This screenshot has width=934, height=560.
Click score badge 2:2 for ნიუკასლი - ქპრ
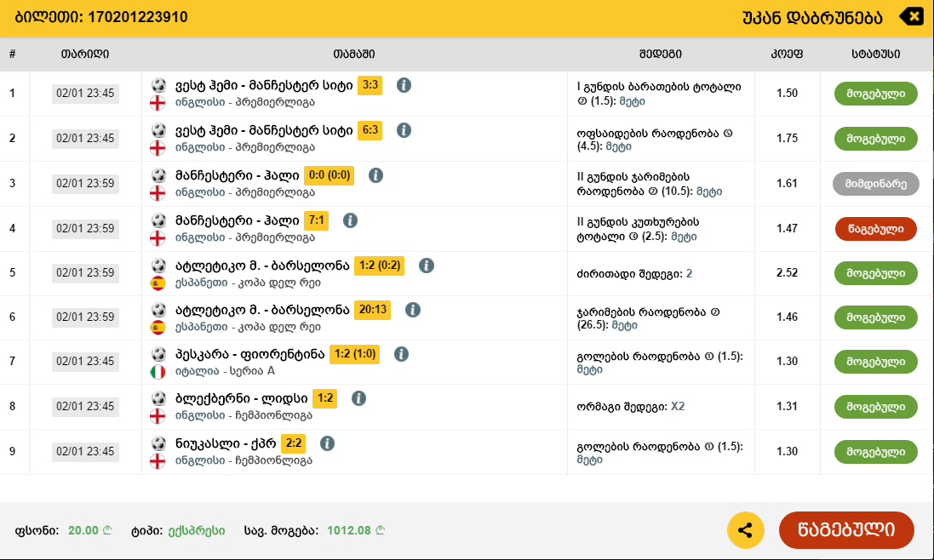294,443
